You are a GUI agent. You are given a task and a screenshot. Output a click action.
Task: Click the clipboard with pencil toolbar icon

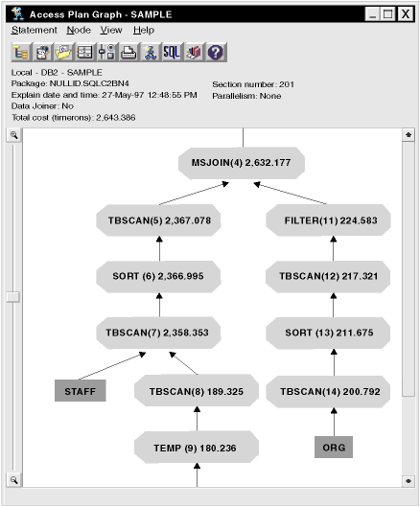pos(43,52)
